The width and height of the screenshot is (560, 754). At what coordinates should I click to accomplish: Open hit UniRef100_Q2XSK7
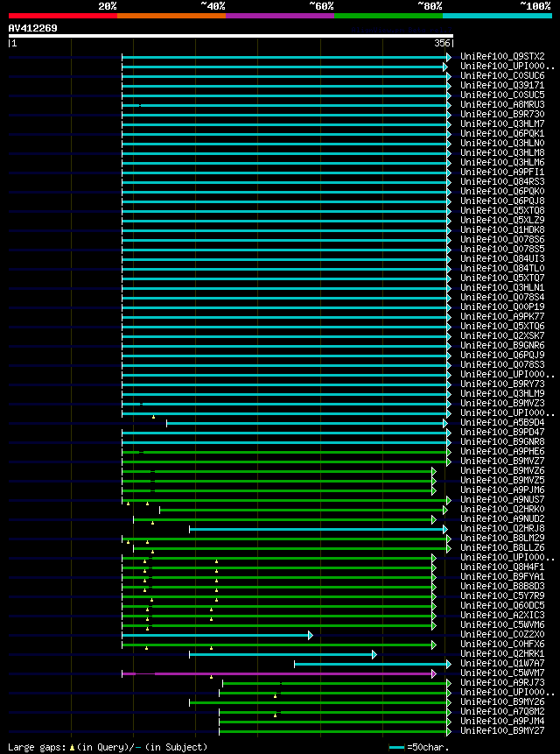pos(502,335)
